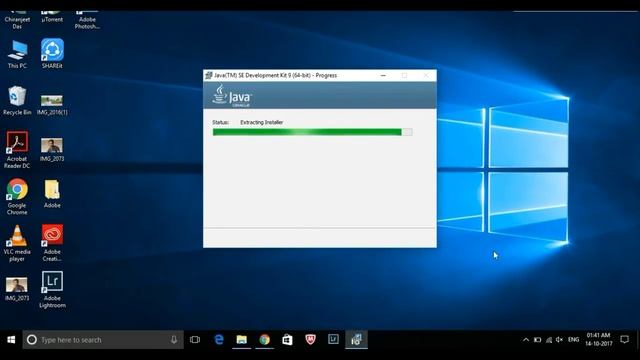This screenshot has height=360, width=640.
Task: Show hidden system tray icons
Action: pos(526,340)
